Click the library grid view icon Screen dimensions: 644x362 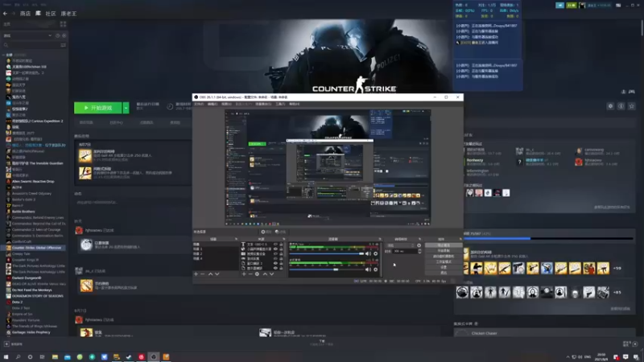(x=63, y=24)
